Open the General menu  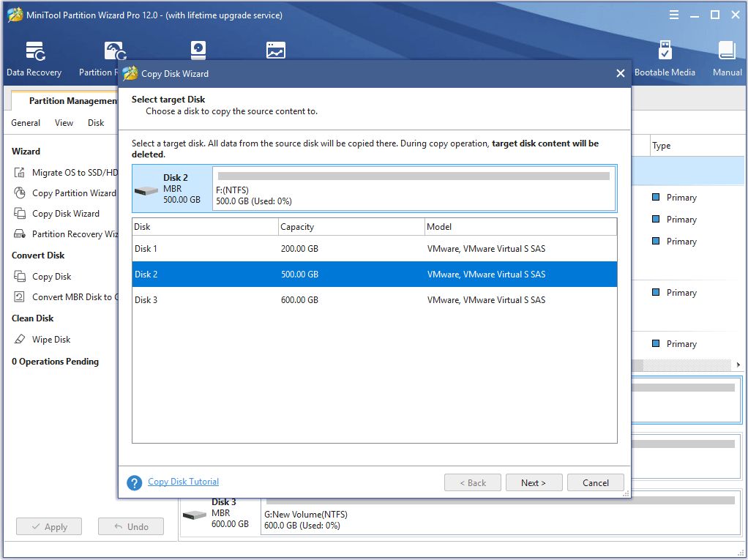(26, 122)
